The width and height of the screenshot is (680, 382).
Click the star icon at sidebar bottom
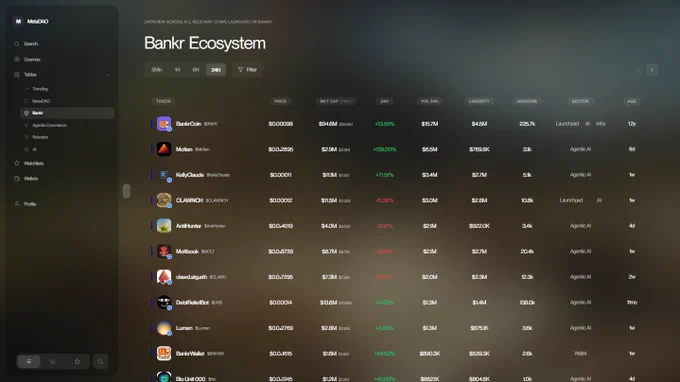point(77,361)
